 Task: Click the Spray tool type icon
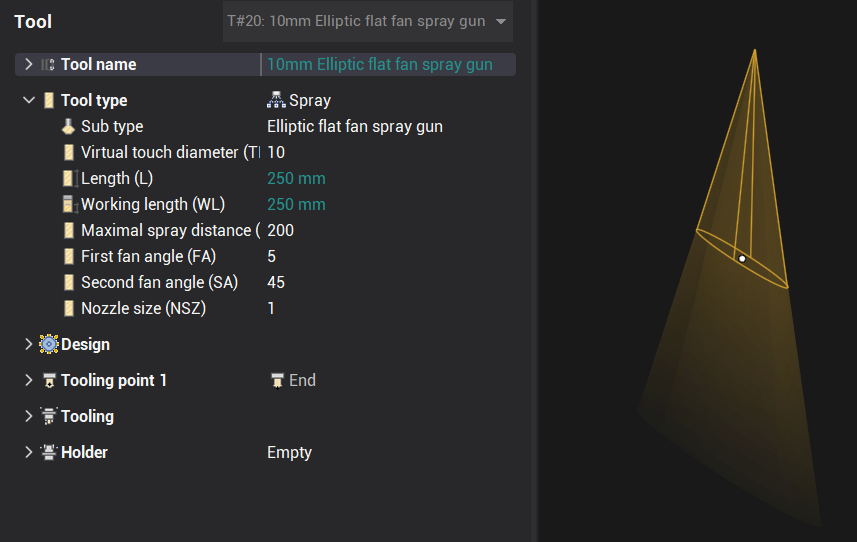(277, 100)
